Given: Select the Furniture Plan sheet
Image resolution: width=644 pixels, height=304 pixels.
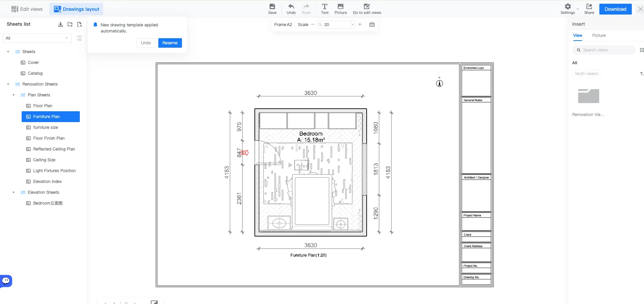Looking at the screenshot, I should (x=51, y=117).
